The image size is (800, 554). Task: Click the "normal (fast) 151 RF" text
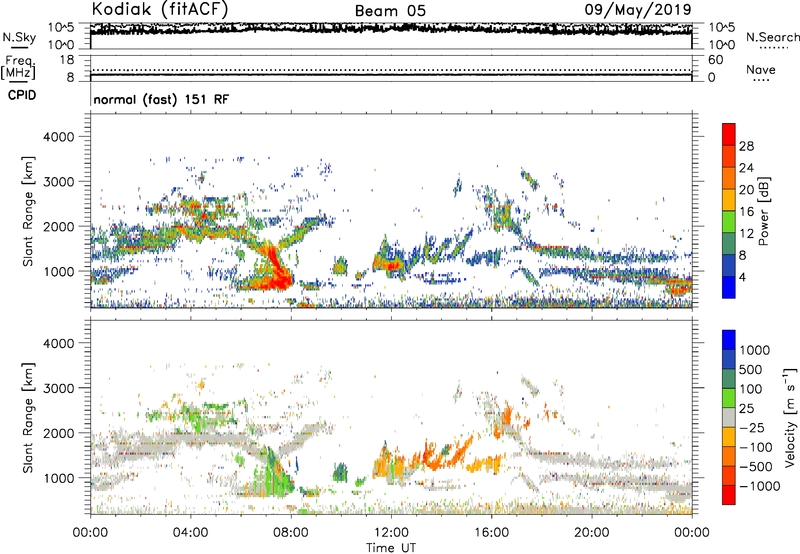(161, 99)
